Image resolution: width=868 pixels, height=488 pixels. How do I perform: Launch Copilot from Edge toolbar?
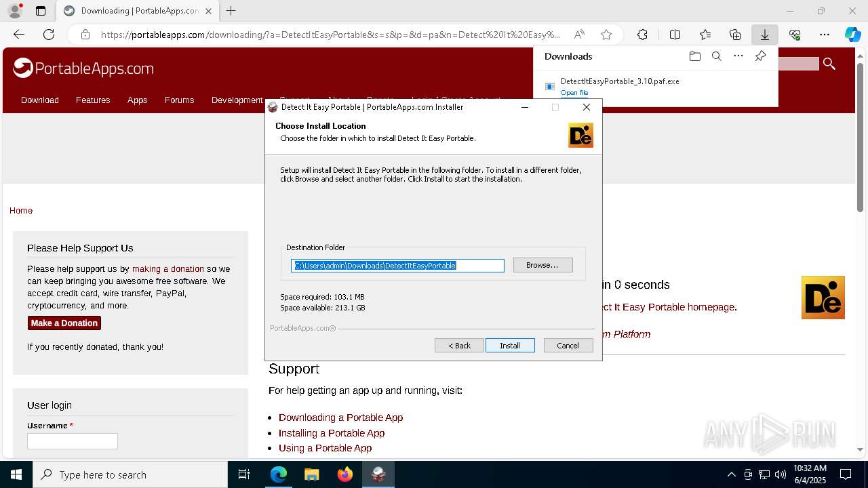click(852, 35)
